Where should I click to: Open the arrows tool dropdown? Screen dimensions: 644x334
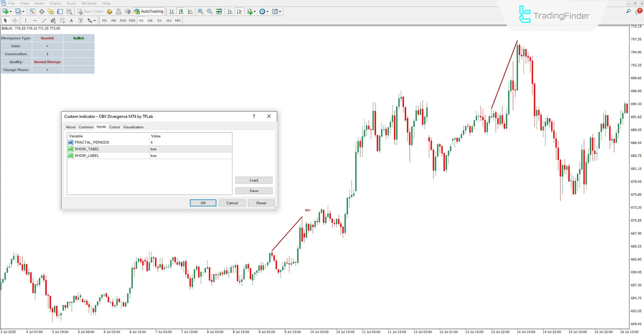tap(95, 20)
